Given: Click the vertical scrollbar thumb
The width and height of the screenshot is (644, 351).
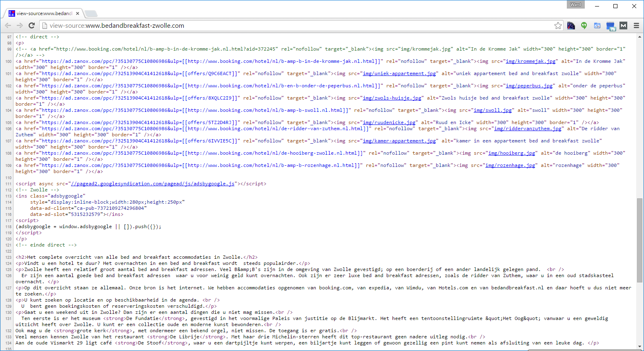Looking at the screenshot, I should tap(640, 240).
